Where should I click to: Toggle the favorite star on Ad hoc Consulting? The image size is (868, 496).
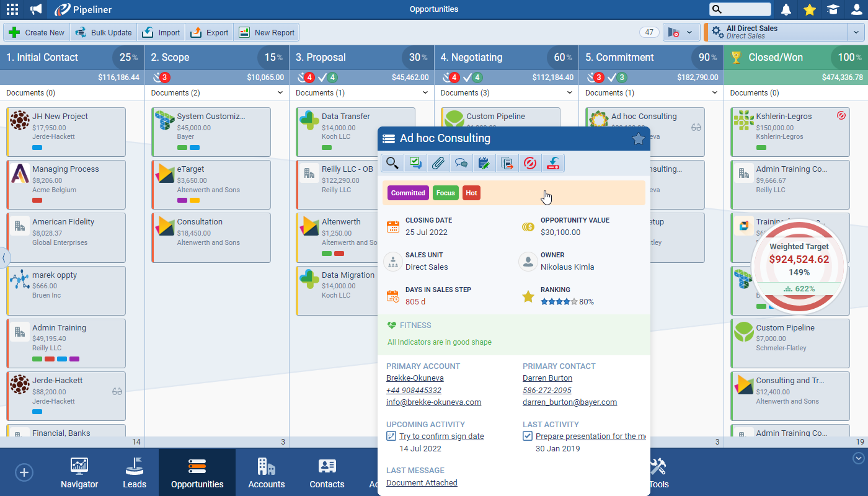click(638, 139)
